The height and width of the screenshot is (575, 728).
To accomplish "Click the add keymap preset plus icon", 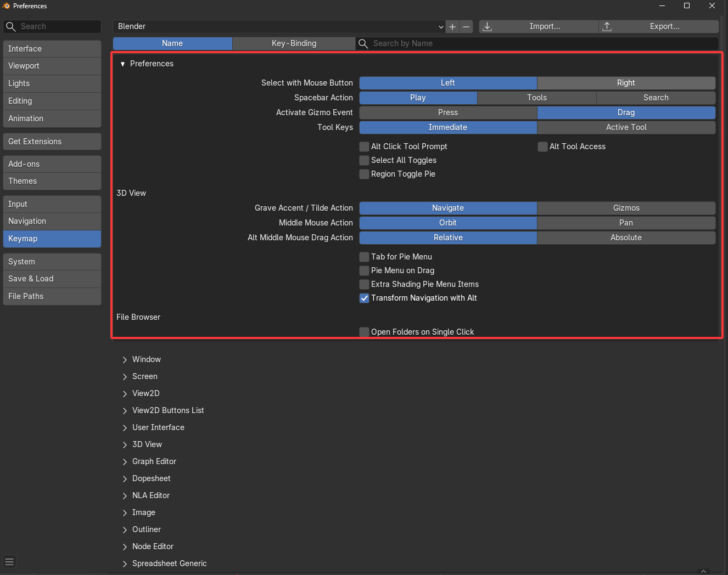I will coord(452,26).
